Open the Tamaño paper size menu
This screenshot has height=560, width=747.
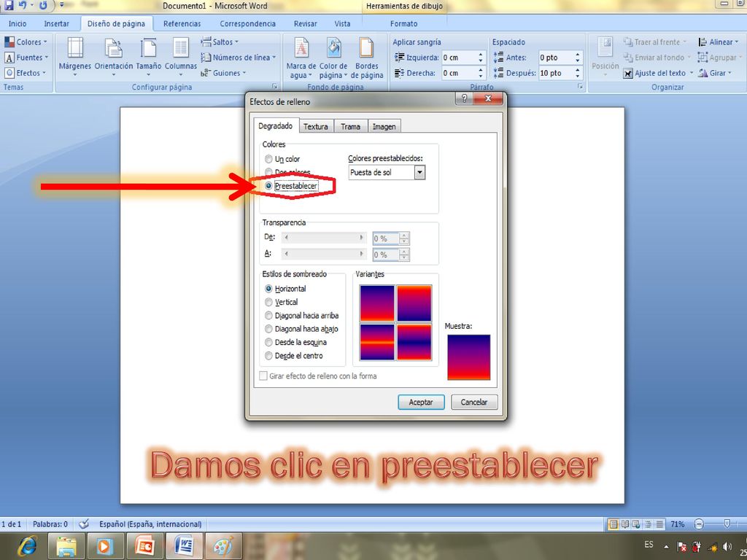tap(149, 57)
